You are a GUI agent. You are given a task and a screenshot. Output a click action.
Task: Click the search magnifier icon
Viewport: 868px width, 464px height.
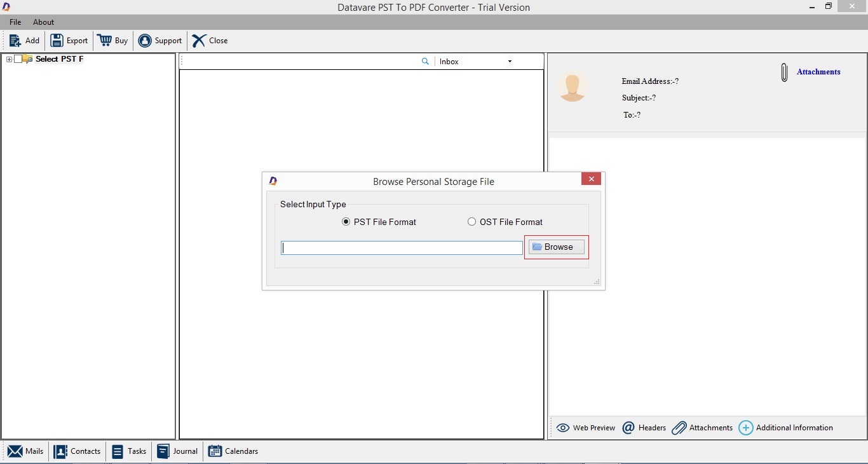click(425, 62)
